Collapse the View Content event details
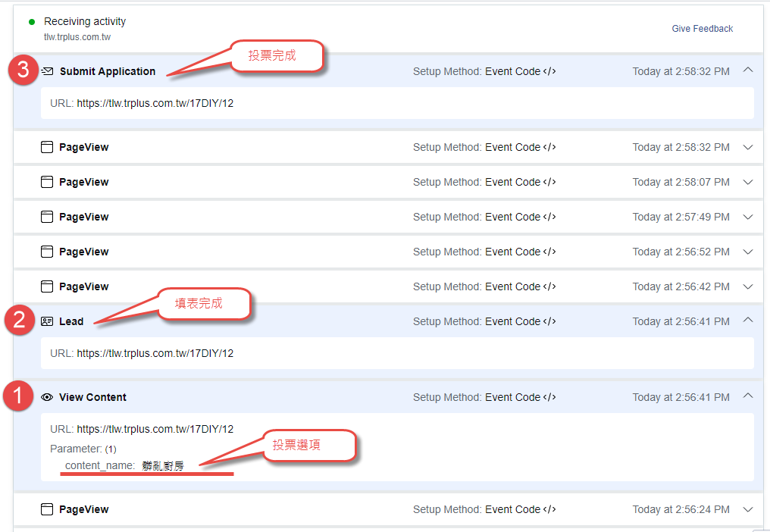The image size is (770, 532). pyautogui.click(x=748, y=396)
